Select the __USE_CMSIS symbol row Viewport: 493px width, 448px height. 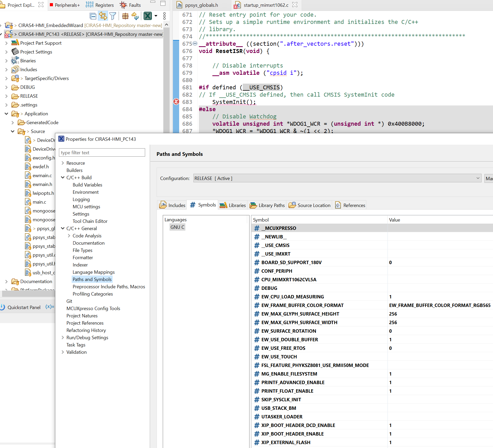point(275,245)
